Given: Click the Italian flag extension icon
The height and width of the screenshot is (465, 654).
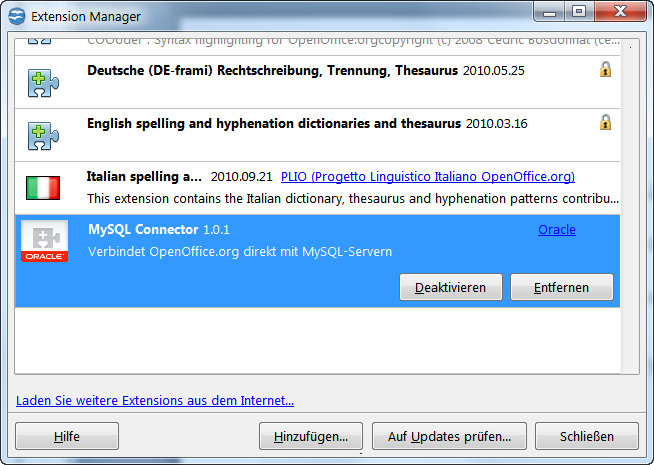Looking at the screenshot, I should coord(43,188).
